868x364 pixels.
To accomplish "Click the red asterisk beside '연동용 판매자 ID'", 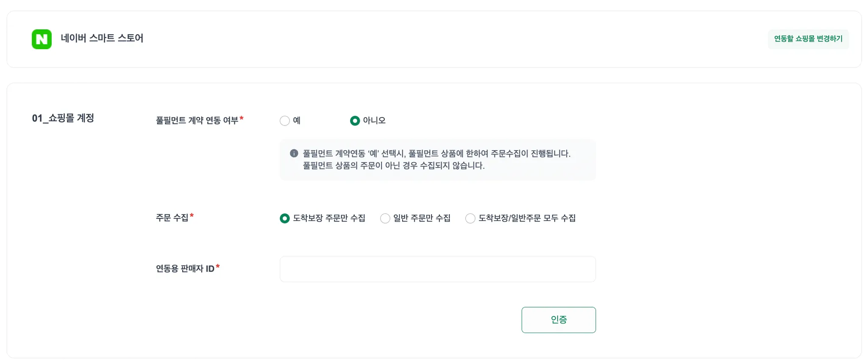I will coord(218,266).
